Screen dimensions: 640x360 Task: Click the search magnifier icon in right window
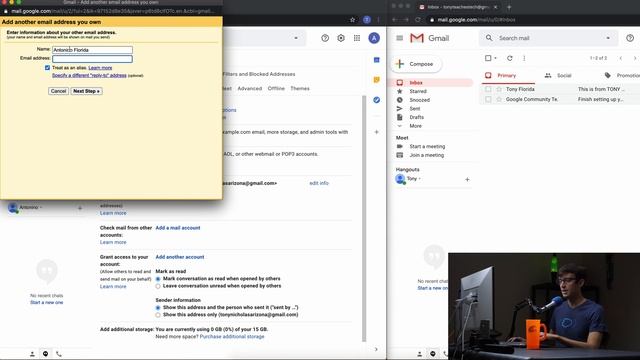point(489,38)
